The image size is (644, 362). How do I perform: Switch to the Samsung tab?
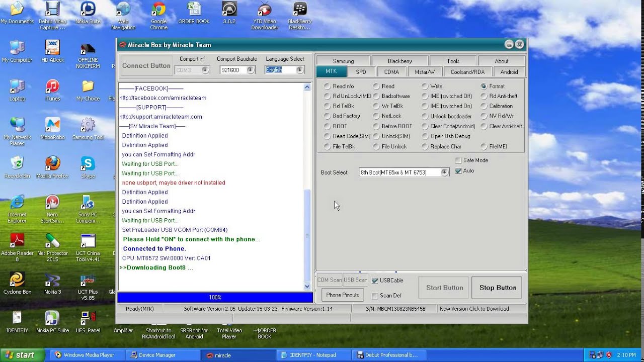click(x=343, y=61)
